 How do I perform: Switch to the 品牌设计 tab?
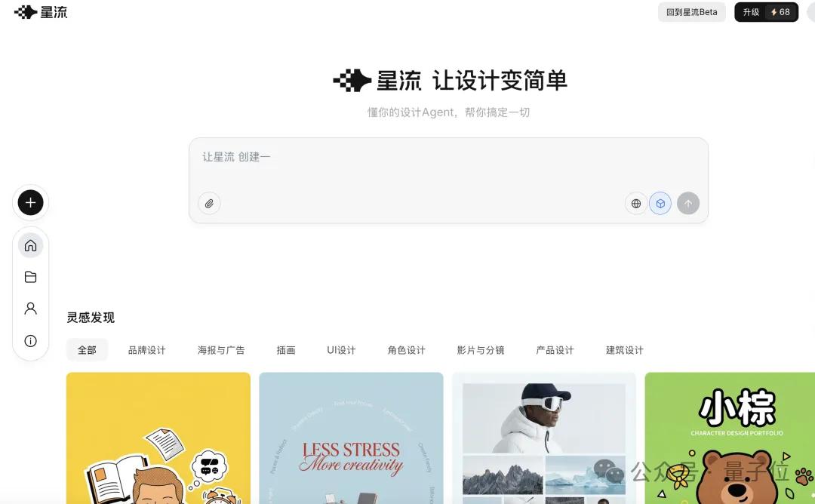pyautogui.click(x=147, y=350)
